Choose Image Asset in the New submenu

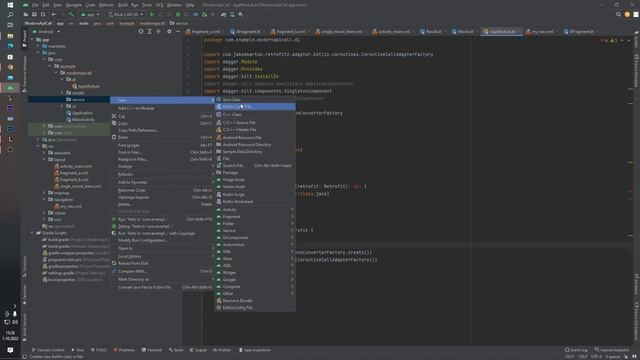[x=255, y=180]
